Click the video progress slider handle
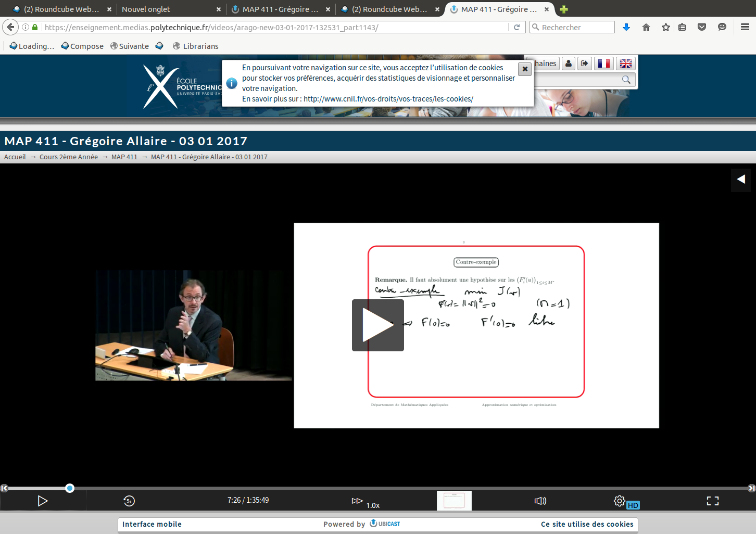The width and height of the screenshot is (756, 534). click(70, 488)
